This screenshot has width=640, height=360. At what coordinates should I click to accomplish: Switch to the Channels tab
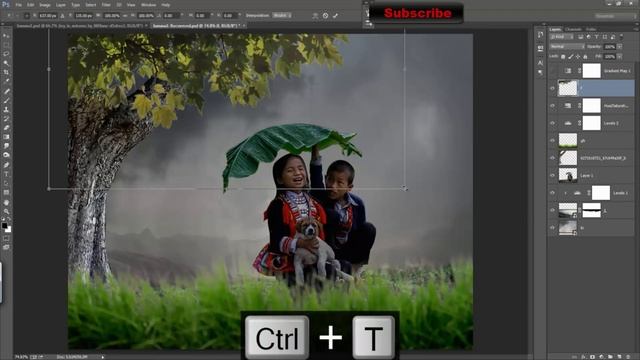573,29
